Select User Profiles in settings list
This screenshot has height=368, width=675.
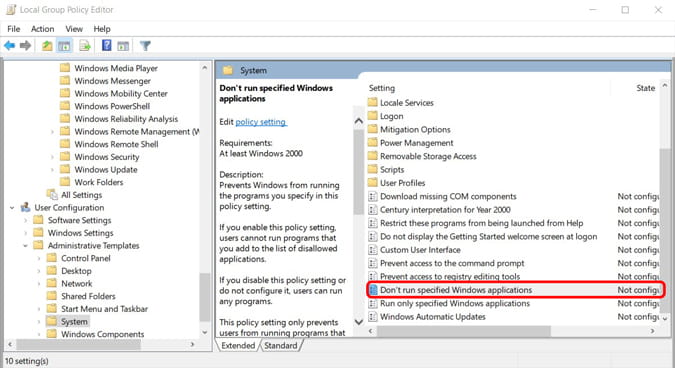(402, 182)
